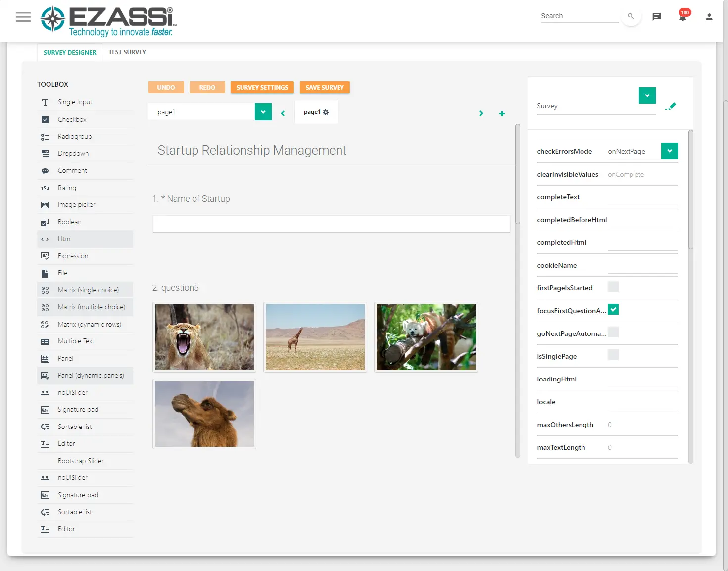
Task: Click the Redo button
Action: 207,87
